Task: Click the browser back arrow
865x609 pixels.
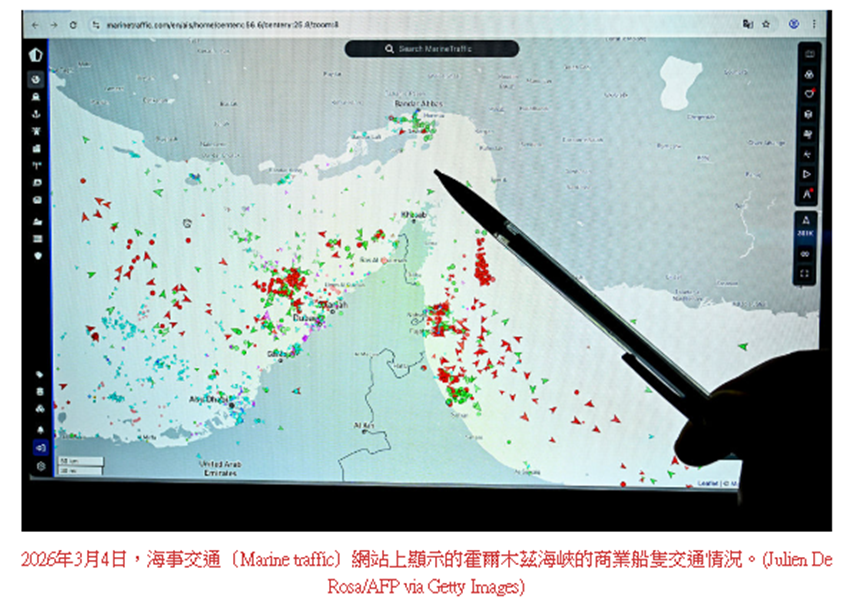Action: click(x=37, y=23)
